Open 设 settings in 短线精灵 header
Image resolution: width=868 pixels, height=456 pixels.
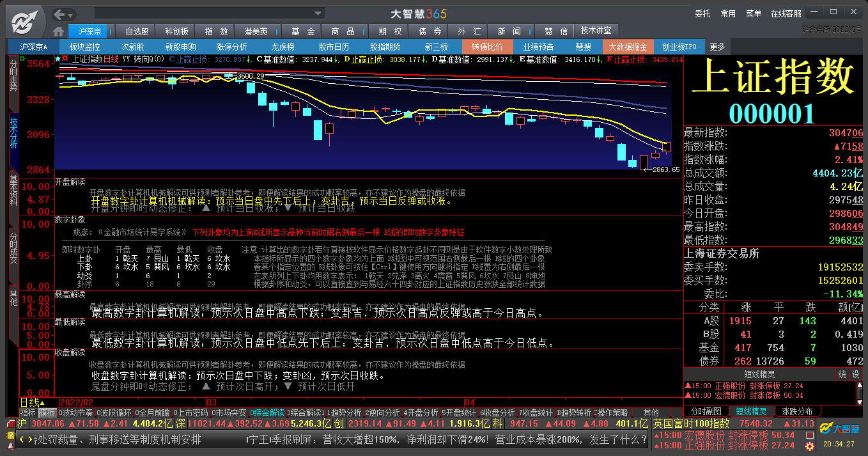(x=855, y=374)
